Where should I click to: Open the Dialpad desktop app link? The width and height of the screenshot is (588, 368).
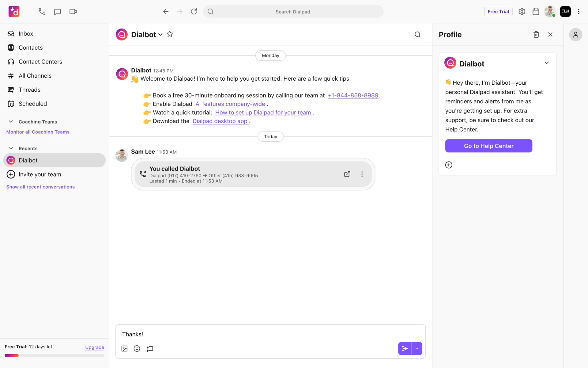pyautogui.click(x=220, y=121)
